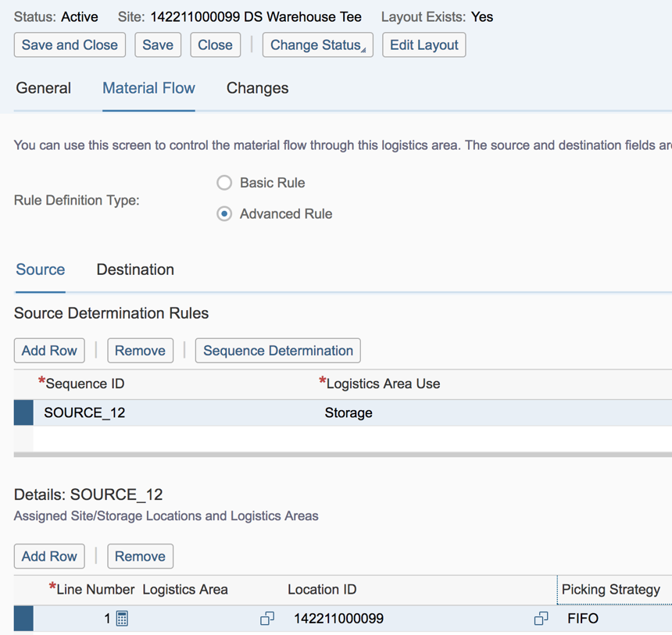
Task: Remove the selected source determination rule
Action: click(x=140, y=351)
